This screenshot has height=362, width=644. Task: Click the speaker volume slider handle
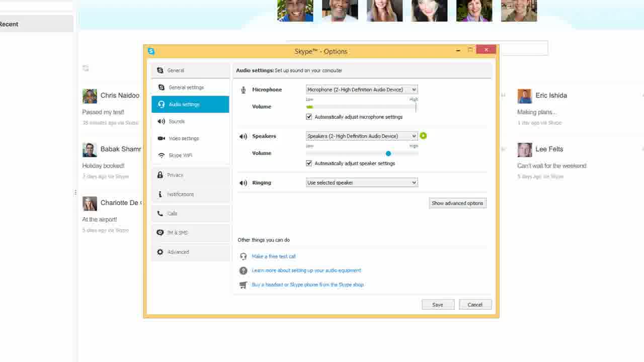(388, 153)
